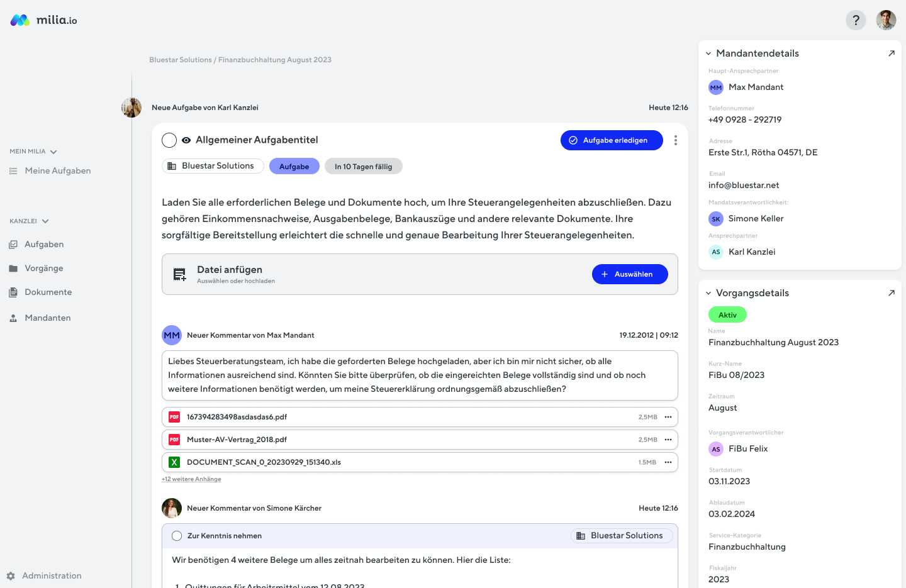Click the milia.io logo
Screen dimensions: 906x588
click(x=44, y=20)
